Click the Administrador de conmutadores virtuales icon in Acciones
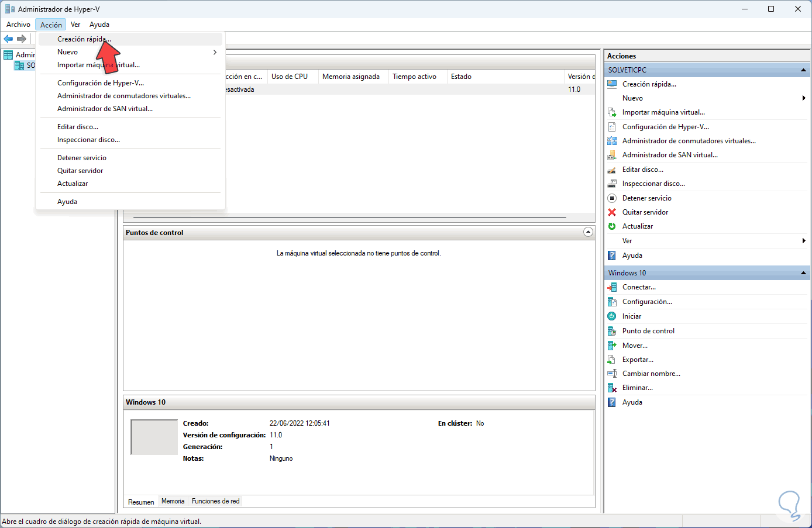Screen dimensions: 812x528 [612, 141]
